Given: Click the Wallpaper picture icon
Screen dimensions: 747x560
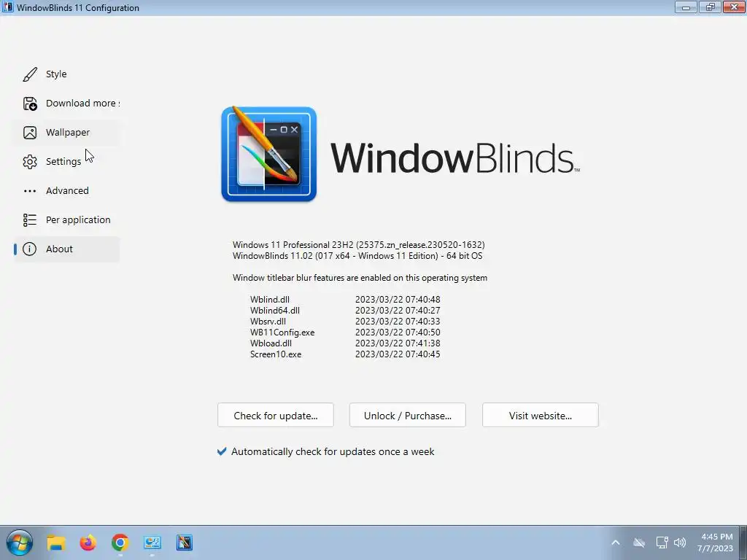Looking at the screenshot, I should [30, 133].
